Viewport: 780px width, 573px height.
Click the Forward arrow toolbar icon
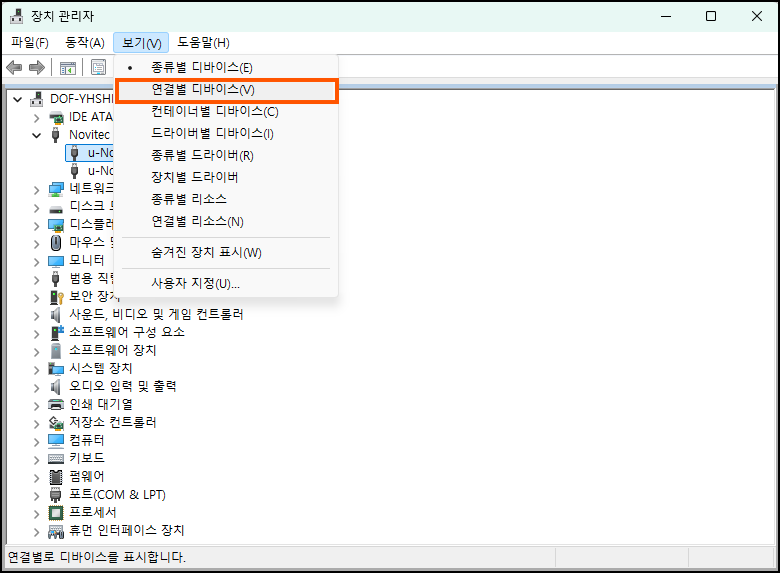click(37, 67)
